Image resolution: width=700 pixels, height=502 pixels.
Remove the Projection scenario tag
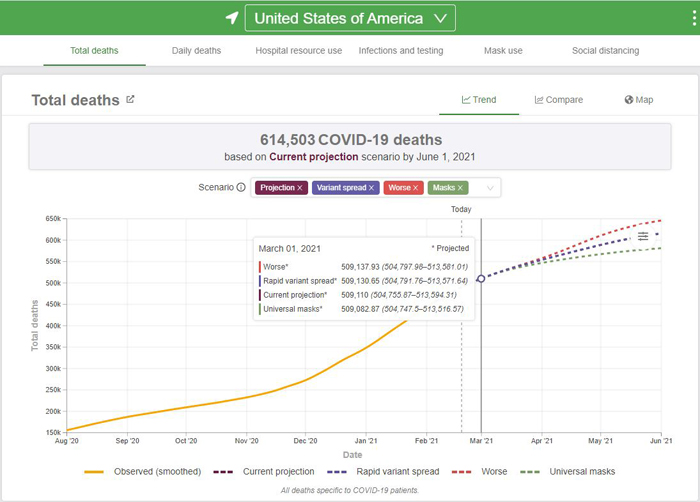click(300, 188)
